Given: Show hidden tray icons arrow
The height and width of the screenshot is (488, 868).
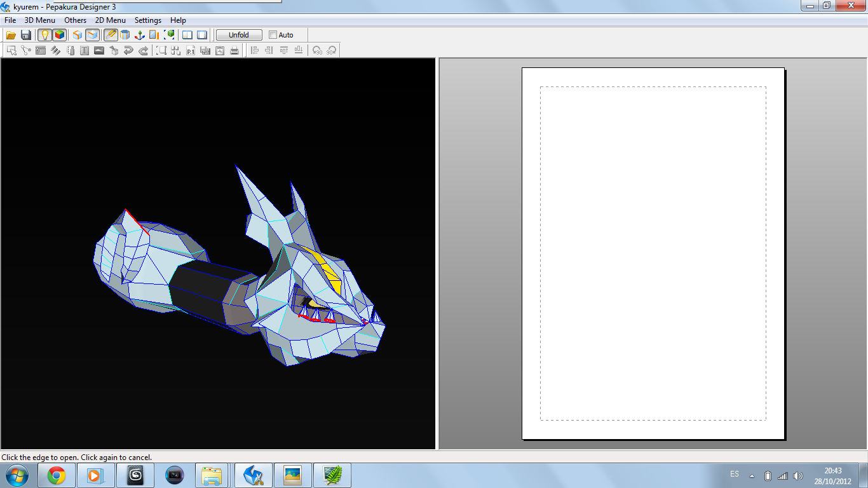Looking at the screenshot, I should 752,476.
